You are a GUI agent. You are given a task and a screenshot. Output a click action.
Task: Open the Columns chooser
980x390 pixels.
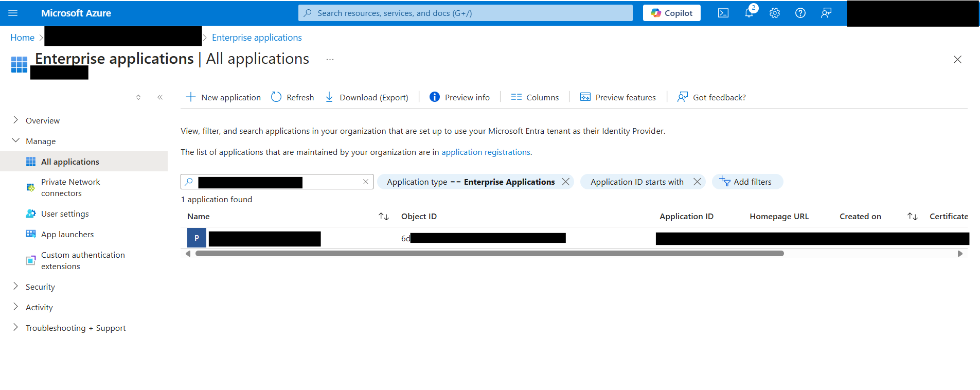[534, 97]
